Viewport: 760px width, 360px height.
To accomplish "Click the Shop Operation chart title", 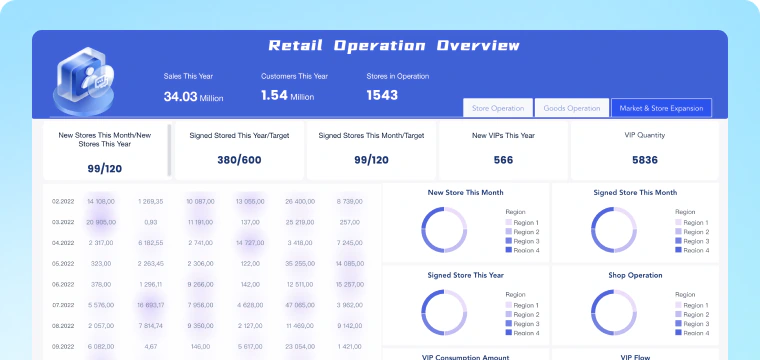I will pyautogui.click(x=635, y=275).
